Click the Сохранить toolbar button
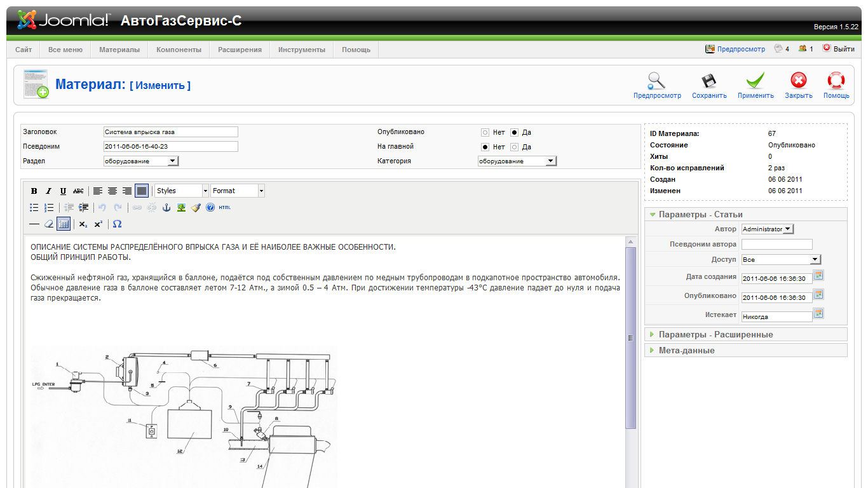This screenshot has width=868, height=488. [x=709, y=86]
